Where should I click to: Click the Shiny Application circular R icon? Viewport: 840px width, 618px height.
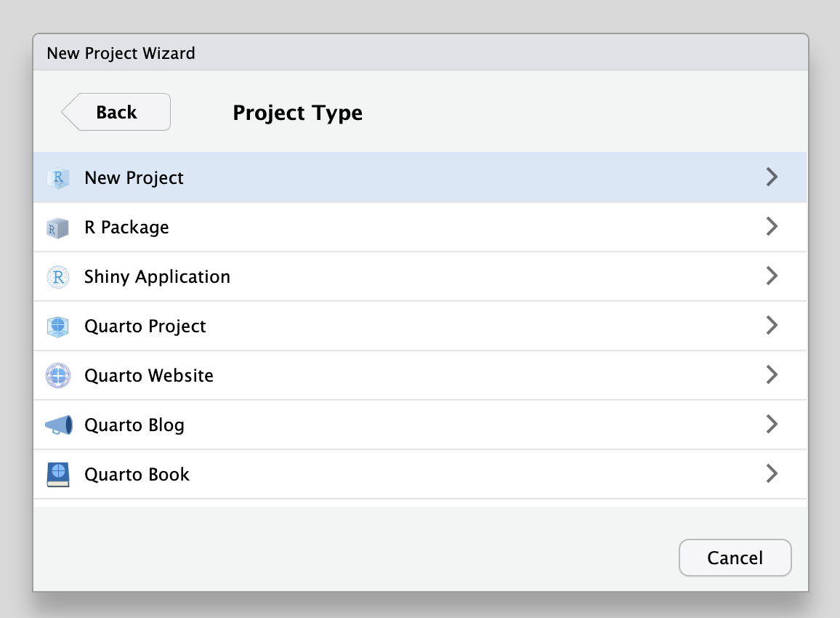coord(58,277)
